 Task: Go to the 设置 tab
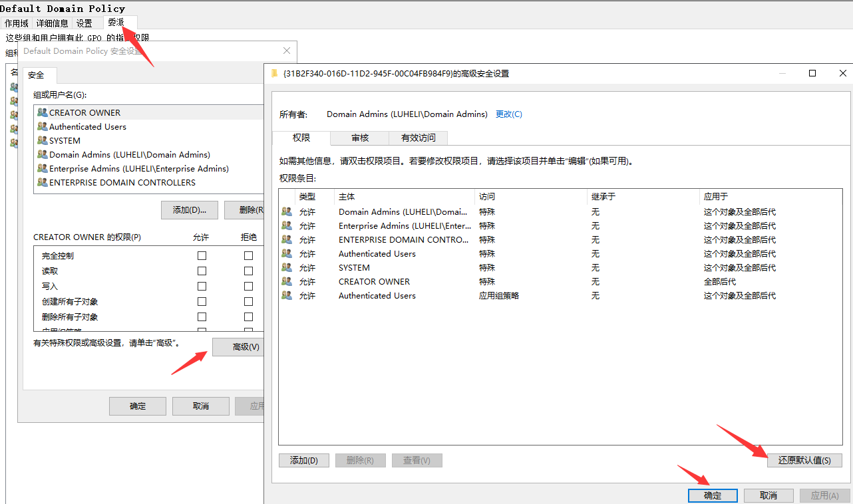(85, 23)
